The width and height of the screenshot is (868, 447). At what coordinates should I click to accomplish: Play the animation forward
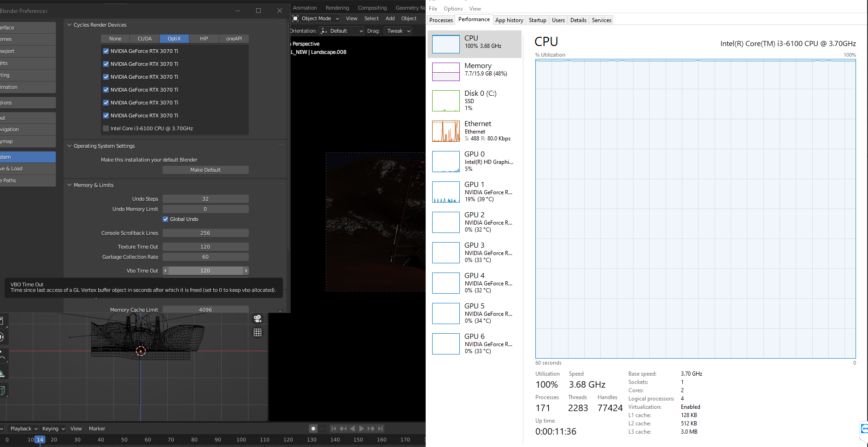tap(362, 429)
